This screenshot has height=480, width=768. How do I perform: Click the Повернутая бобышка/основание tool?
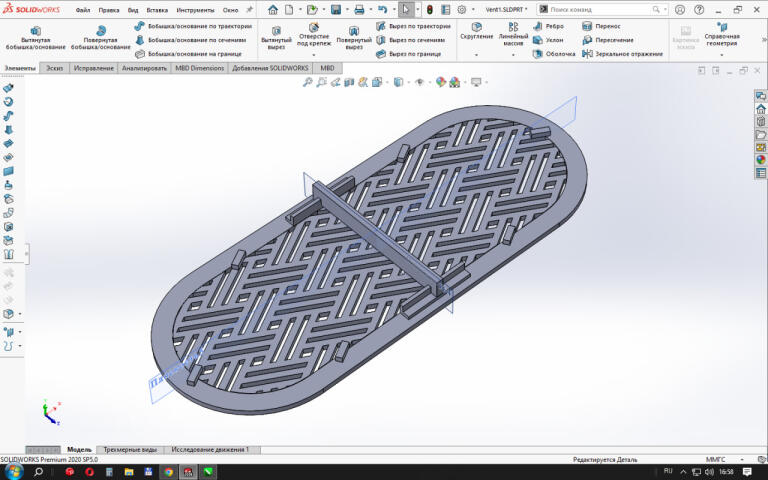click(100, 38)
